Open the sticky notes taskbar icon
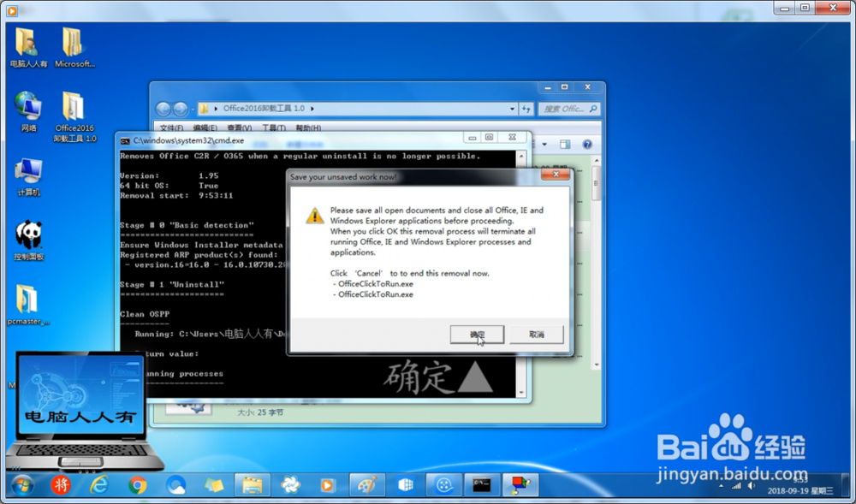 pyautogui.click(x=214, y=484)
